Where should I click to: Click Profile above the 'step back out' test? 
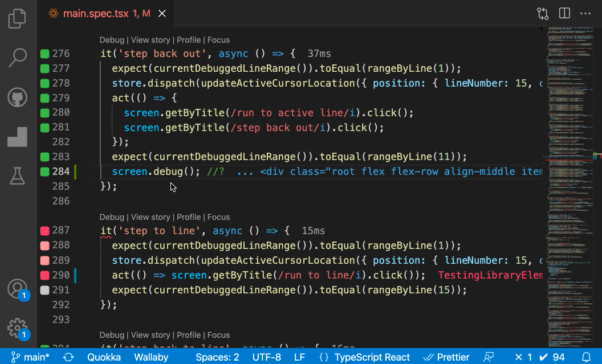click(189, 40)
